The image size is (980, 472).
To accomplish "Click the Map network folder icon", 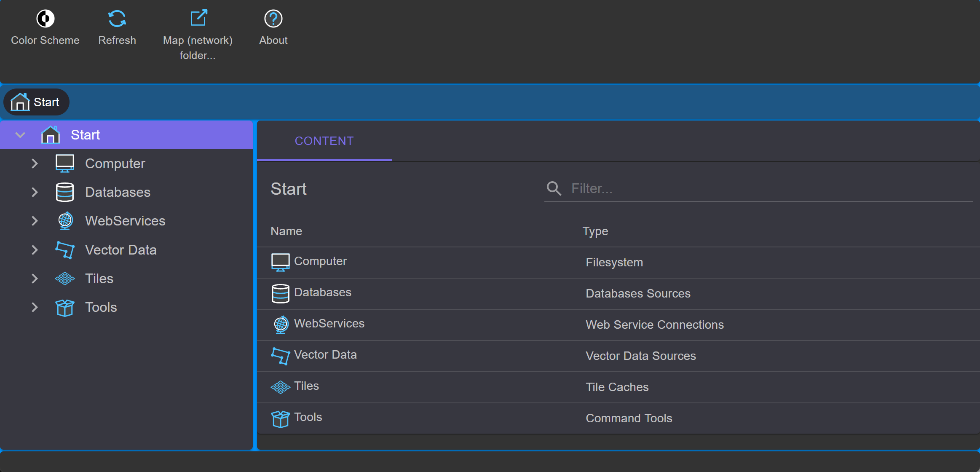I will point(198,18).
